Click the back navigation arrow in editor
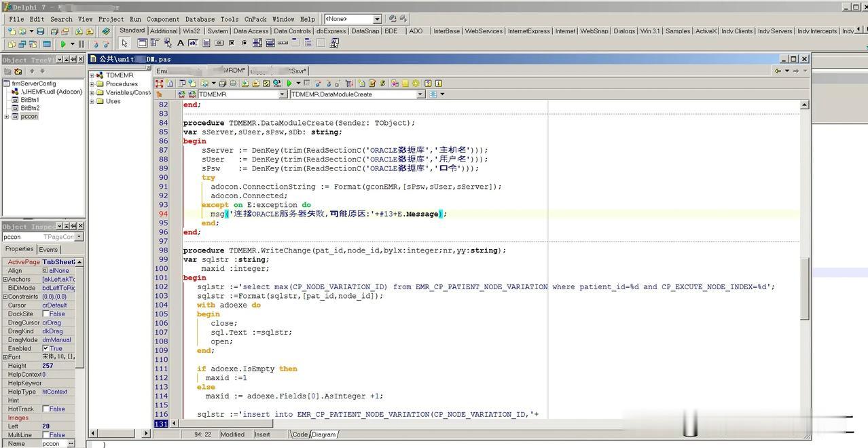868x448 pixels. [778, 71]
